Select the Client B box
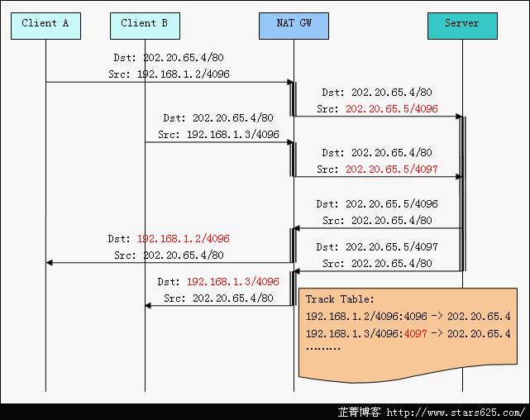The image size is (530, 420). pos(145,24)
